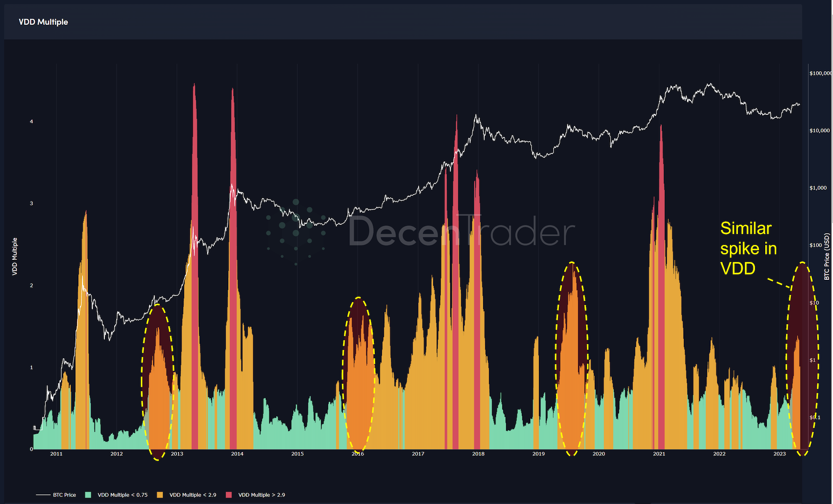Image resolution: width=833 pixels, height=504 pixels.
Task: Click the $100,000 price axis label
Action: click(820, 73)
